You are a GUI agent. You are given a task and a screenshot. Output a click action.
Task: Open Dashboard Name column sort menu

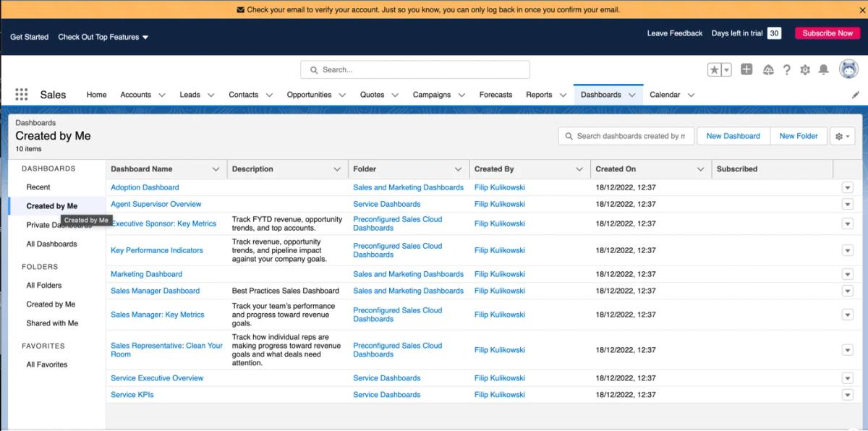pyautogui.click(x=216, y=169)
